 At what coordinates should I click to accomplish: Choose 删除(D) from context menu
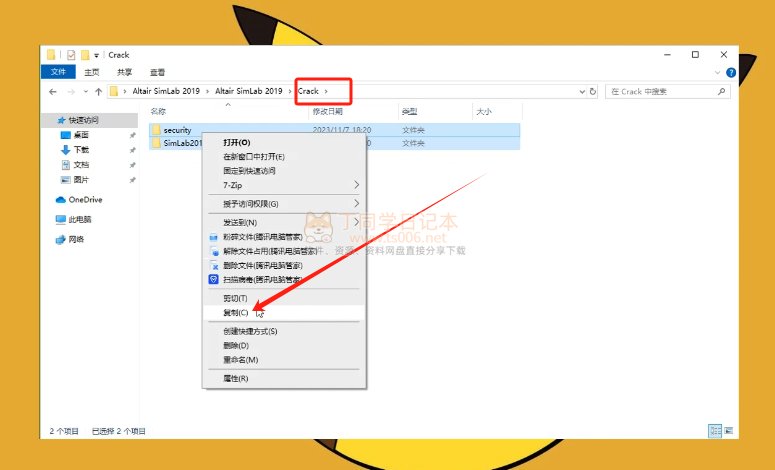[284, 345]
